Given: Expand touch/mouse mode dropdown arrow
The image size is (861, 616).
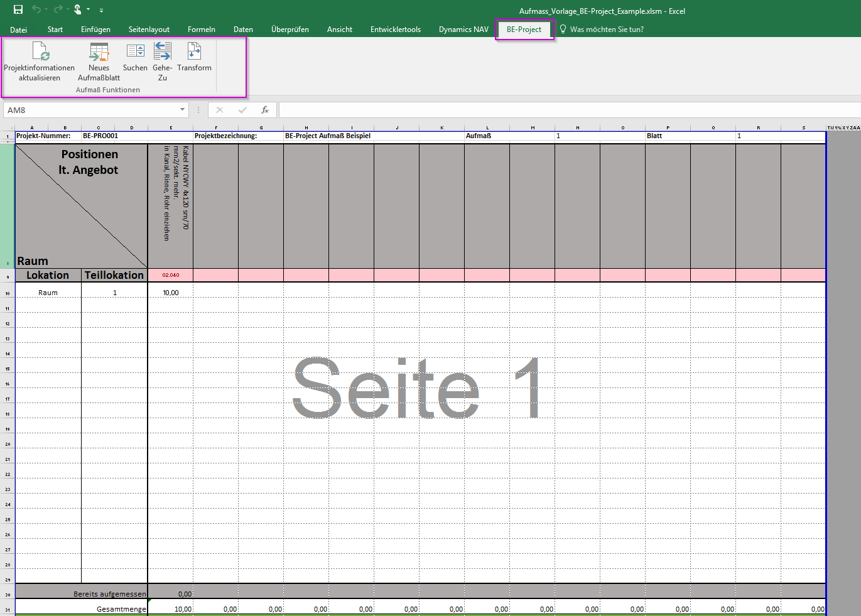Looking at the screenshot, I should 88,9.
